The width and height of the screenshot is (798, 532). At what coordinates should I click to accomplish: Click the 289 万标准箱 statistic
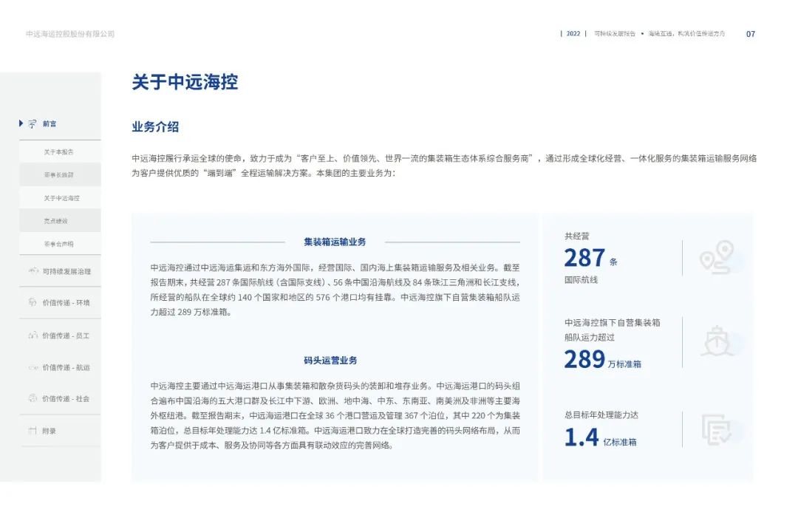click(603, 359)
